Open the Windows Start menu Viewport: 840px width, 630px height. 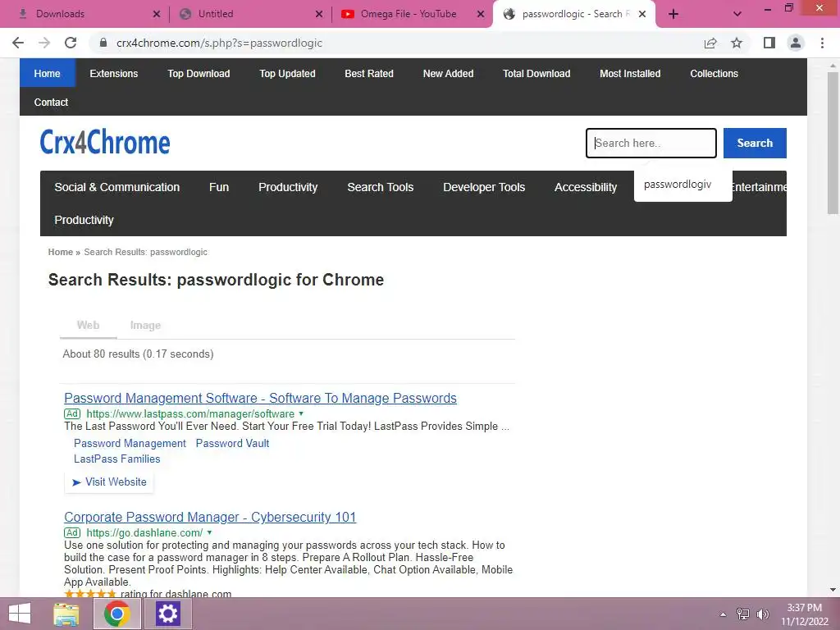(x=20, y=614)
